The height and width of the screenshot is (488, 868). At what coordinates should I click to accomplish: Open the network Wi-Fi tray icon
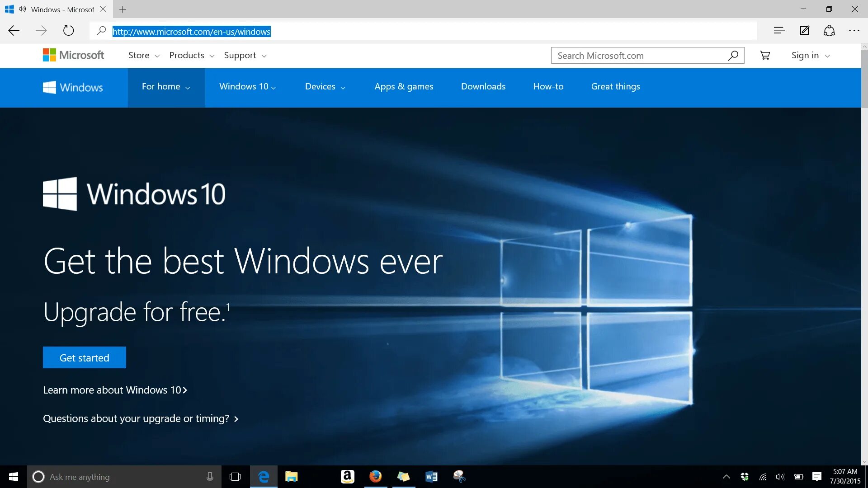coord(763,477)
